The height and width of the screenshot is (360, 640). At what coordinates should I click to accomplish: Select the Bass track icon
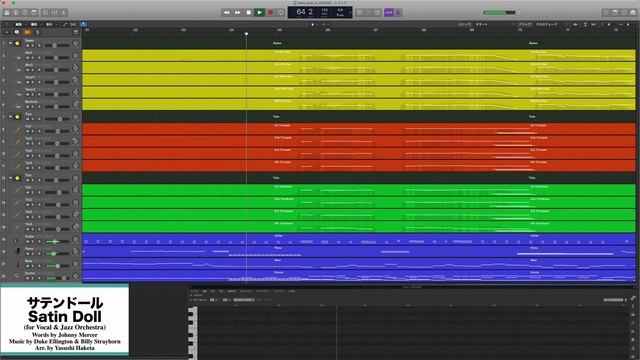[x=18, y=264]
